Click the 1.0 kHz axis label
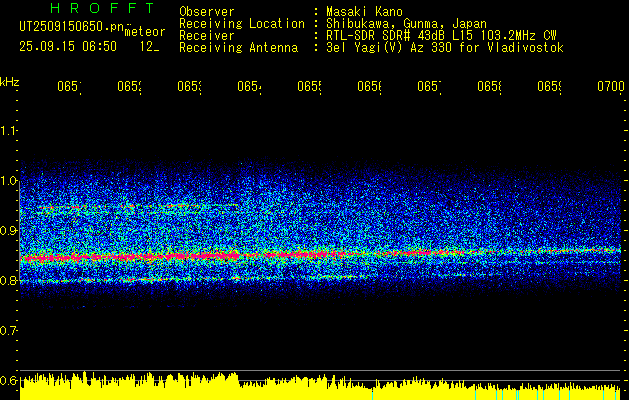 [x=8, y=181]
